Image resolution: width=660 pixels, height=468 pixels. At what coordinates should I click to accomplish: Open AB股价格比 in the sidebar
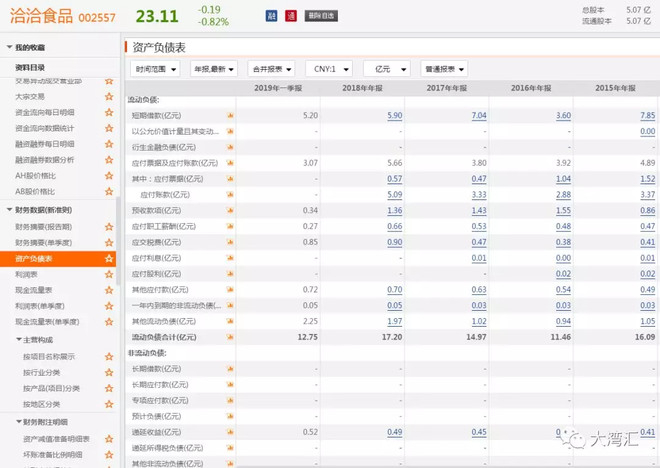coord(35,191)
